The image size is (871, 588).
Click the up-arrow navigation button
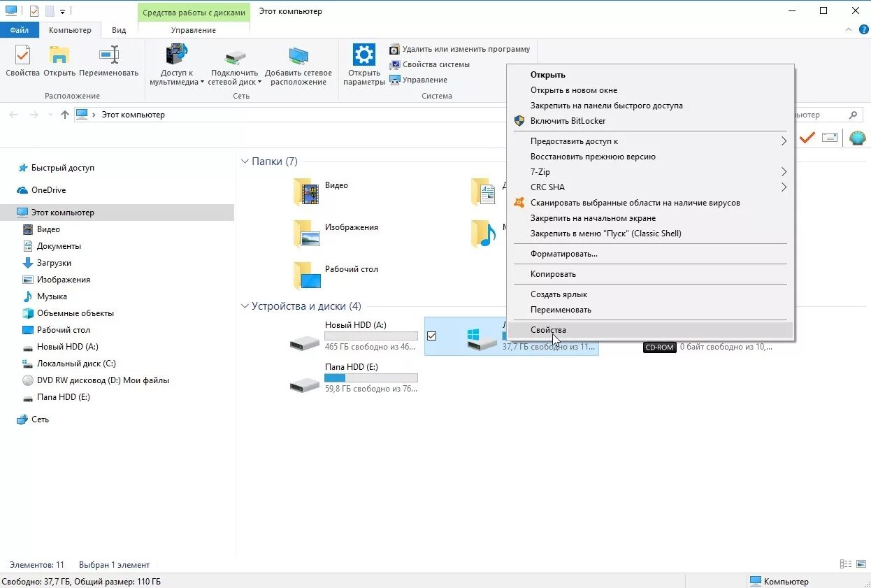[65, 115]
